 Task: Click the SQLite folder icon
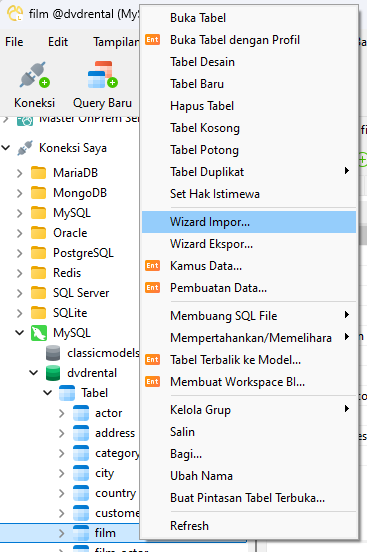click(38, 313)
